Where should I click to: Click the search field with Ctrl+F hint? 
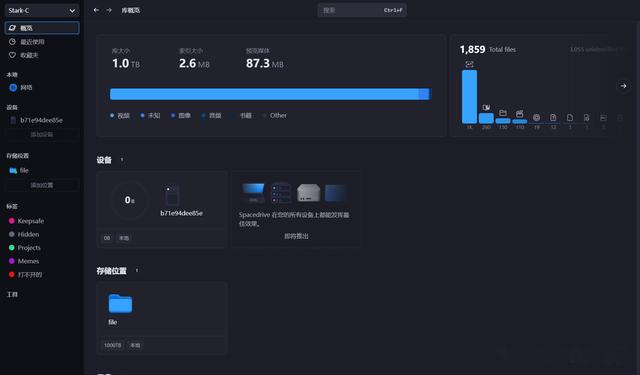[362, 10]
